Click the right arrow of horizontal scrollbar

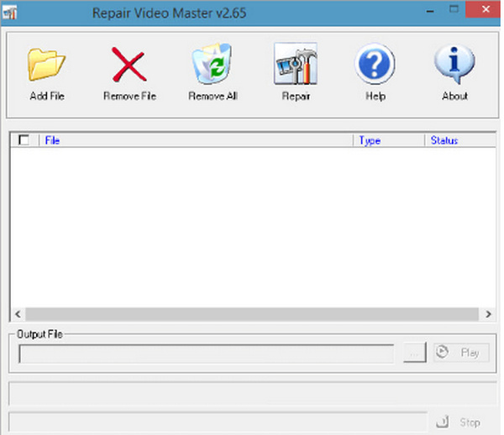[488, 314]
